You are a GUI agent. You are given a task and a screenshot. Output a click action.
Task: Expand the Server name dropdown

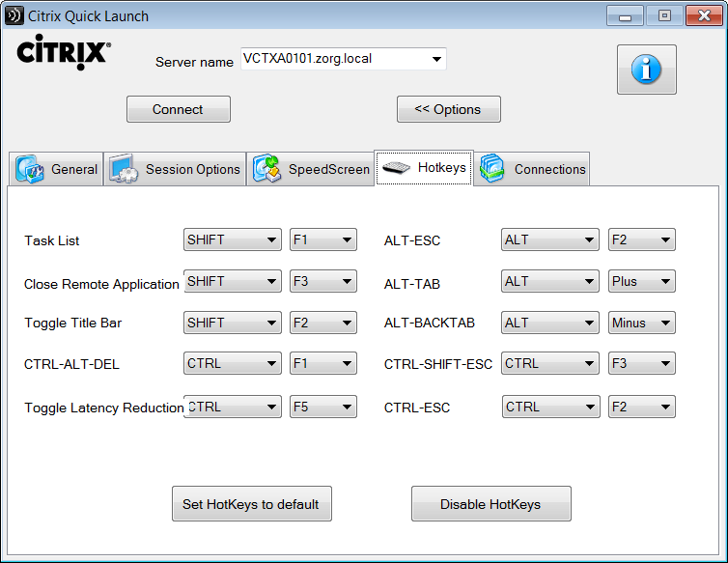(436, 59)
